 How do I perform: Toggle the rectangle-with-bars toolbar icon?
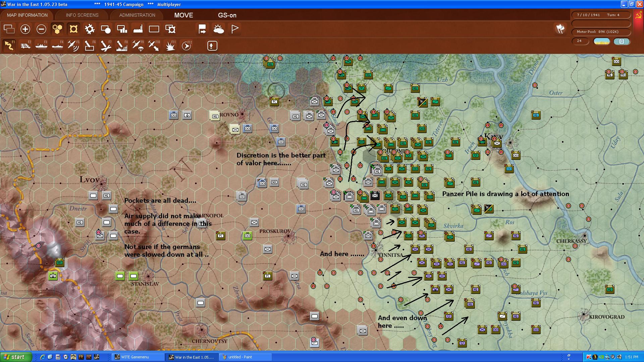point(122,29)
